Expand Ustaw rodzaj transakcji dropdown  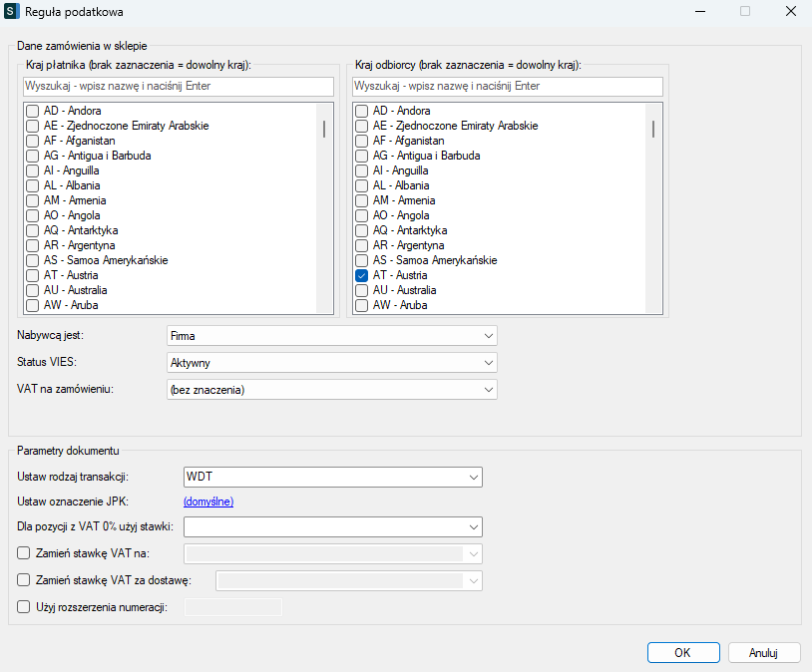point(333,478)
